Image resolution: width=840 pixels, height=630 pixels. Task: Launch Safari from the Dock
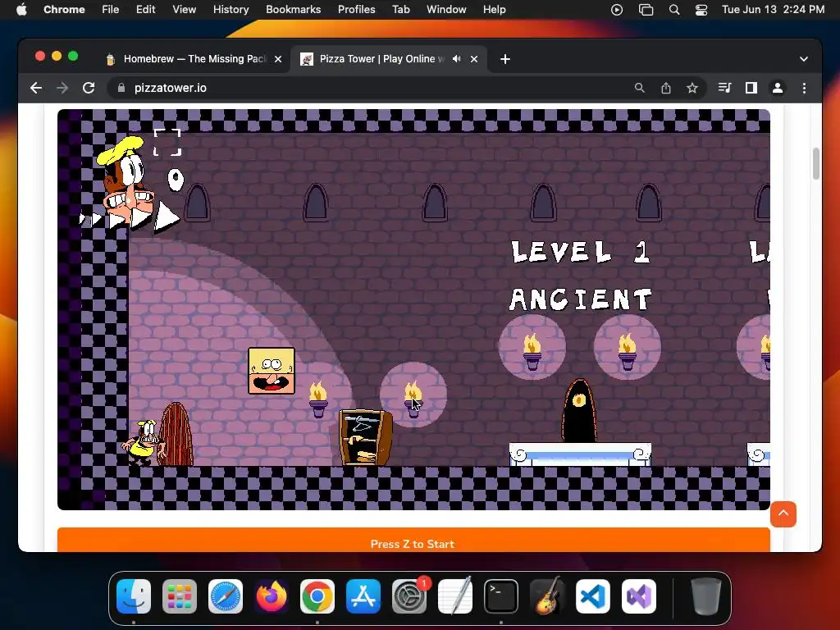click(226, 596)
